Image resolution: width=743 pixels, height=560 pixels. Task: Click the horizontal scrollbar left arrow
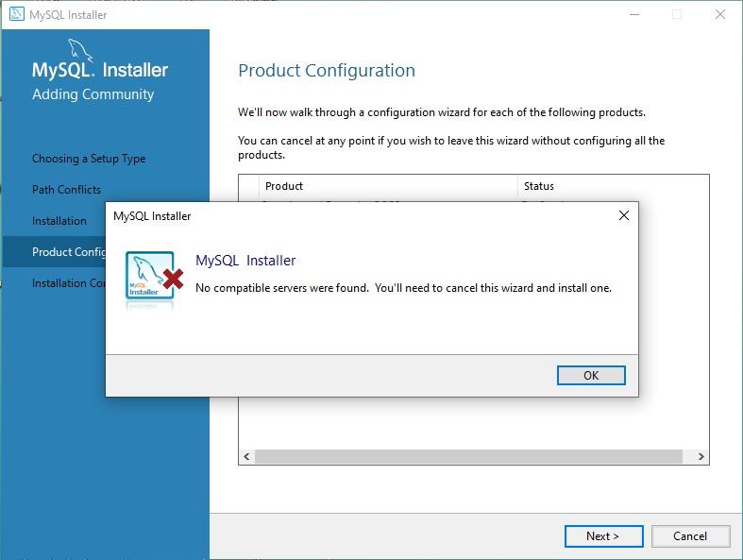[x=246, y=457]
